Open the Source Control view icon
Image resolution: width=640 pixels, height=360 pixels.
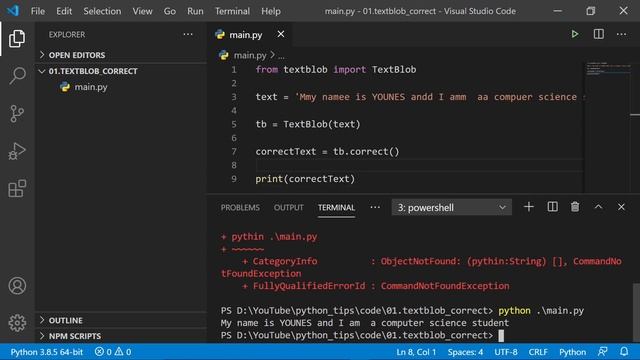pyautogui.click(x=17, y=113)
